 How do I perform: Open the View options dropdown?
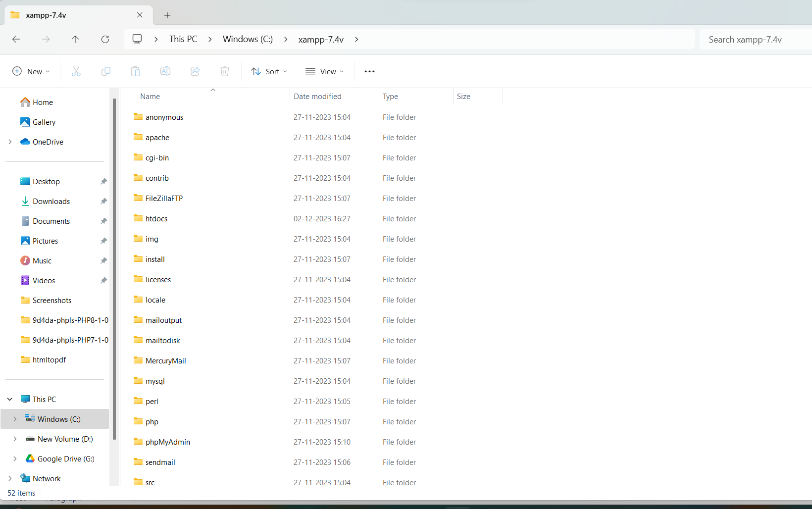[324, 71]
